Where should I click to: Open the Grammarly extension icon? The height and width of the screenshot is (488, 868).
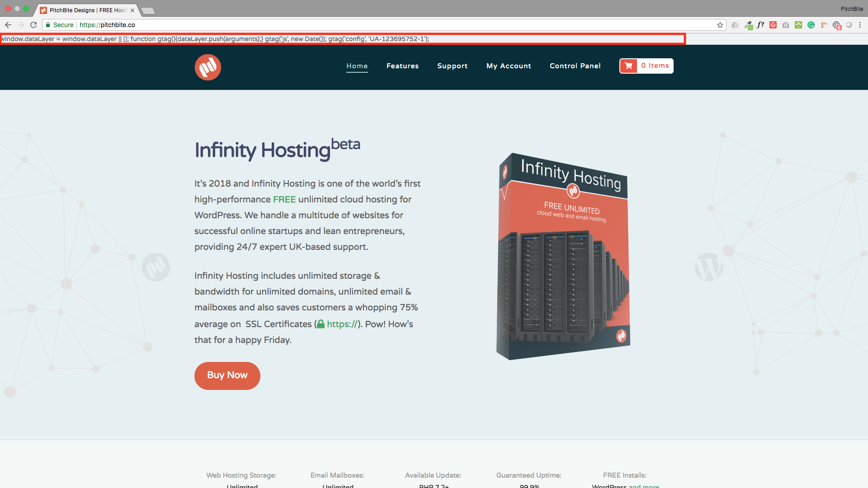click(811, 25)
